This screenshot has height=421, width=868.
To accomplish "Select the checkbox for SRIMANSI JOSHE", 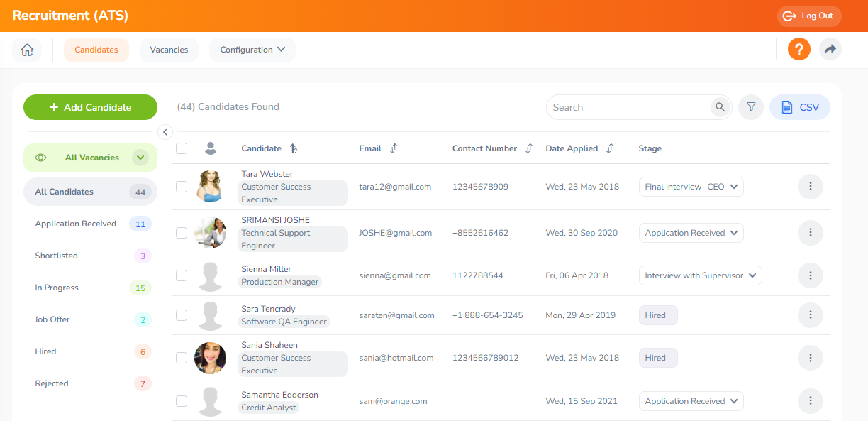I will click(182, 233).
